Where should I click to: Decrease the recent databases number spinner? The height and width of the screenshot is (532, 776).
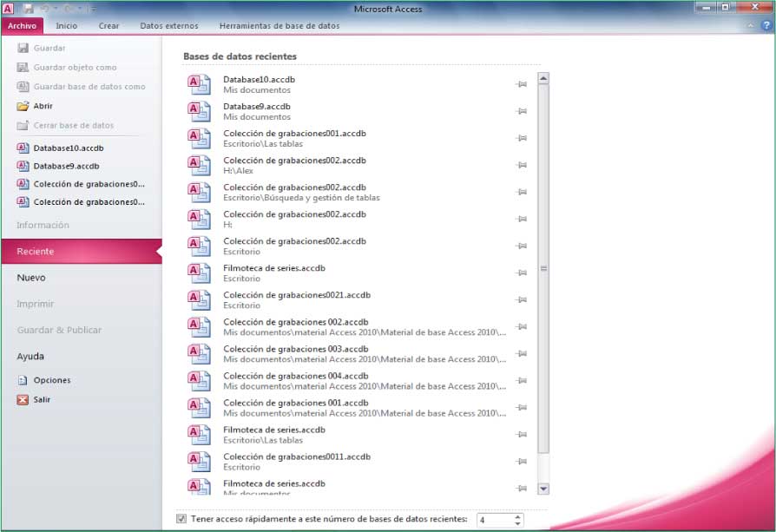click(x=517, y=523)
